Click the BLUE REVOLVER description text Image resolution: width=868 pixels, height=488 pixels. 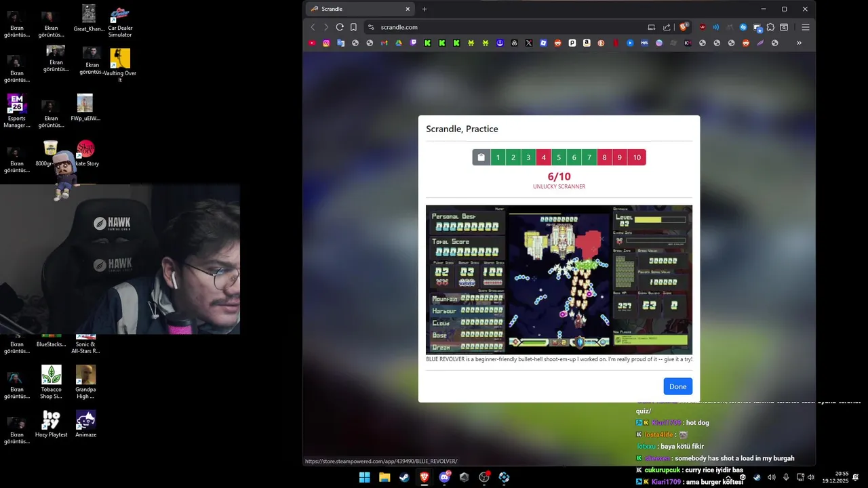pos(559,359)
